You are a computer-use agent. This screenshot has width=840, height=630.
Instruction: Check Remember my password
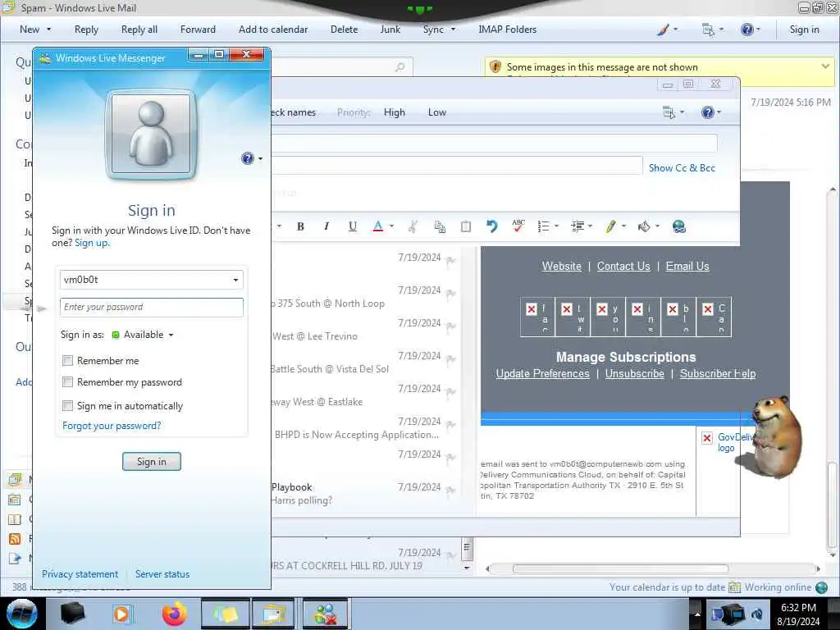[x=67, y=382]
